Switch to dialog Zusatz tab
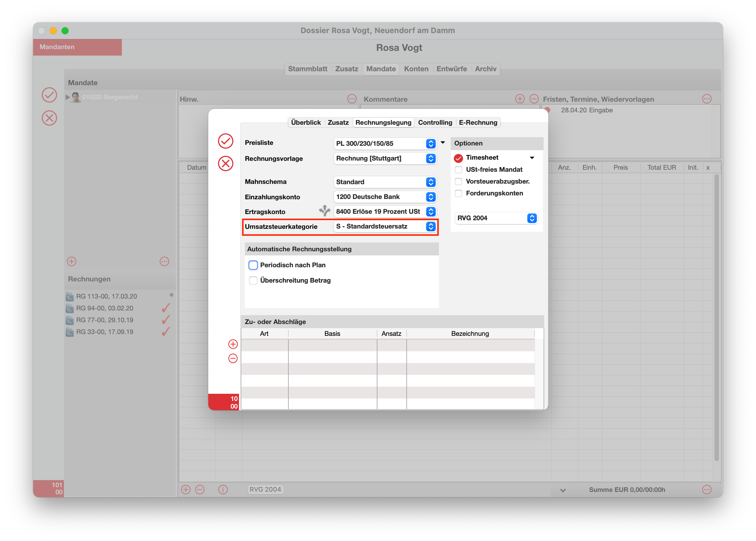This screenshot has width=756, height=541. (338, 123)
